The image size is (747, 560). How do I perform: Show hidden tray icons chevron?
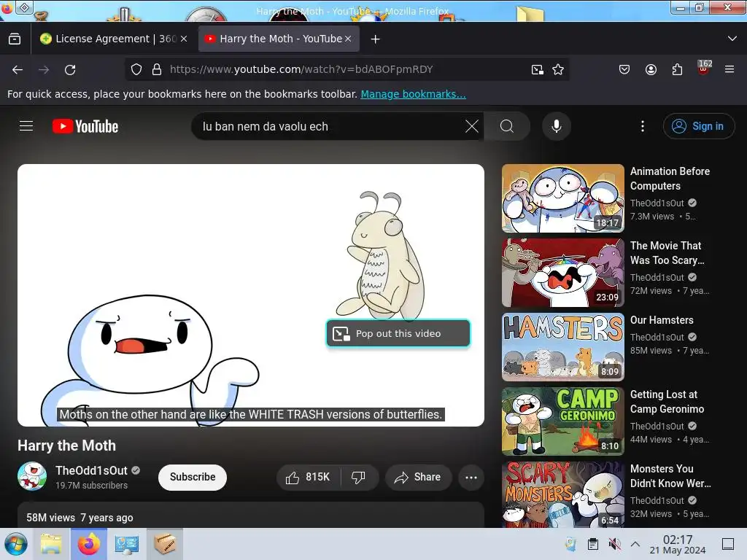point(635,544)
